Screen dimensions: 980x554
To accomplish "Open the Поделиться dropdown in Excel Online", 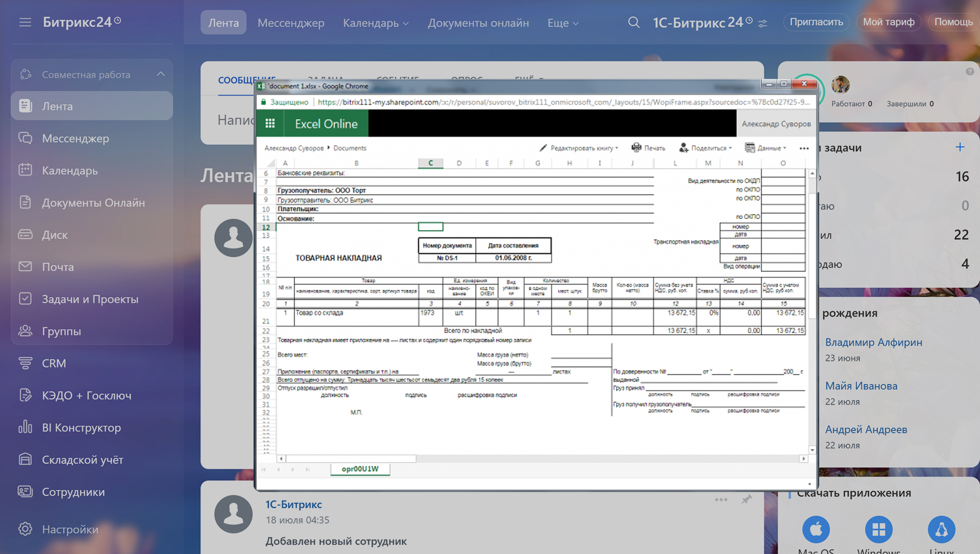I will click(x=705, y=148).
